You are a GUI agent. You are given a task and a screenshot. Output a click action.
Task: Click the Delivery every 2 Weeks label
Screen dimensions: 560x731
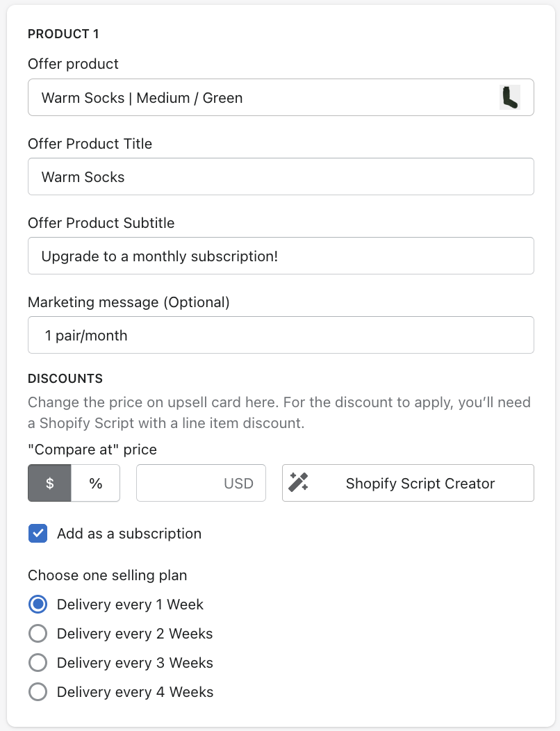(135, 634)
